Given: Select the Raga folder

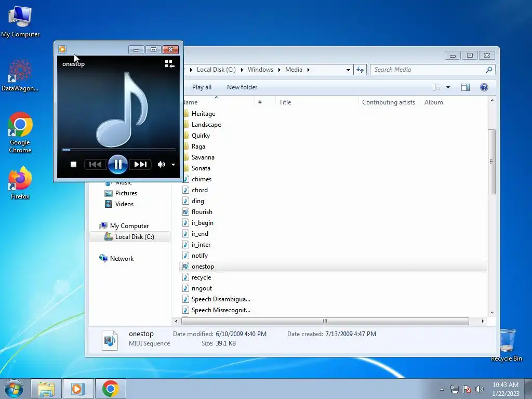Looking at the screenshot, I should coord(198,146).
